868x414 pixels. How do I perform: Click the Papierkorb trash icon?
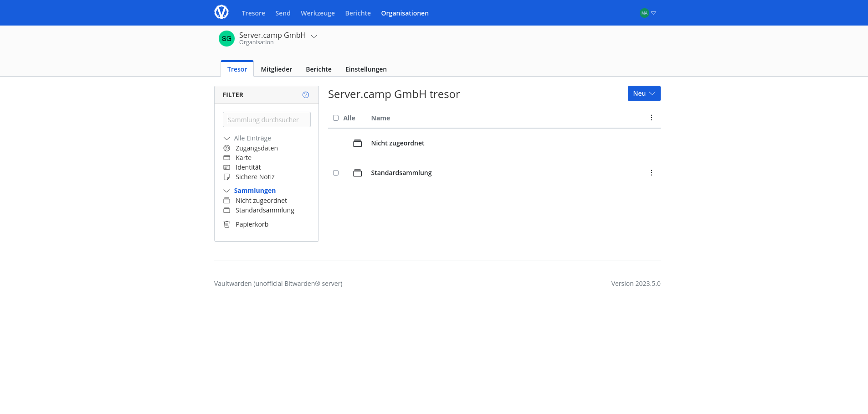(226, 224)
